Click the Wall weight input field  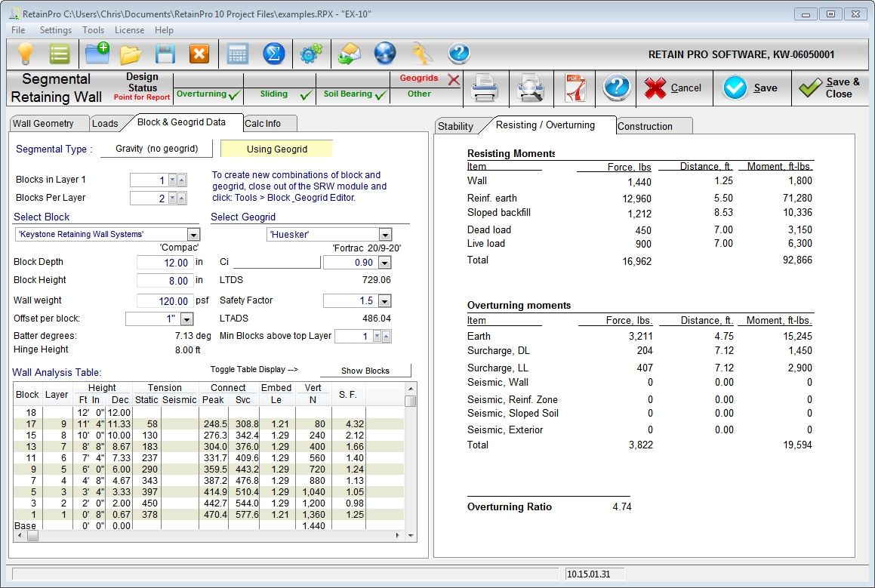pyautogui.click(x=165, y=300)
